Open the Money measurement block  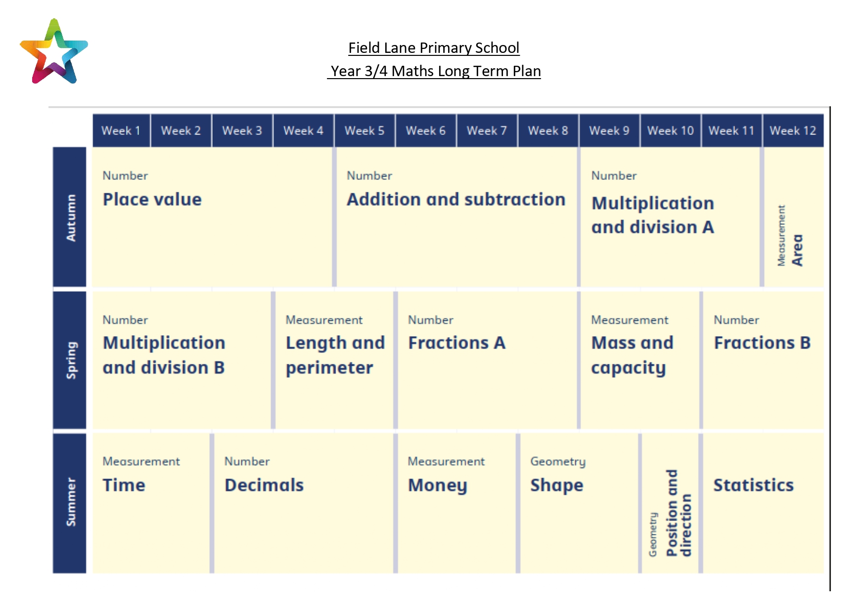[x=457, y=503]
